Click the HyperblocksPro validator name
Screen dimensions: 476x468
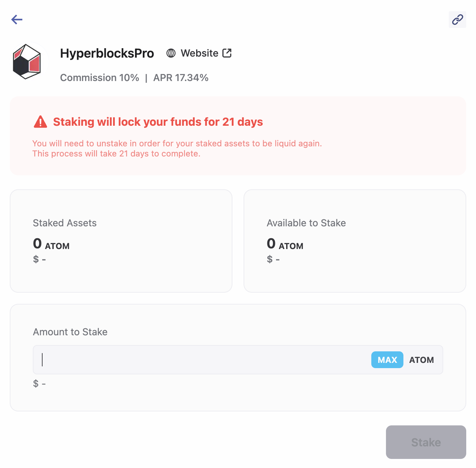pyautogui.click(x=107, y=53)
